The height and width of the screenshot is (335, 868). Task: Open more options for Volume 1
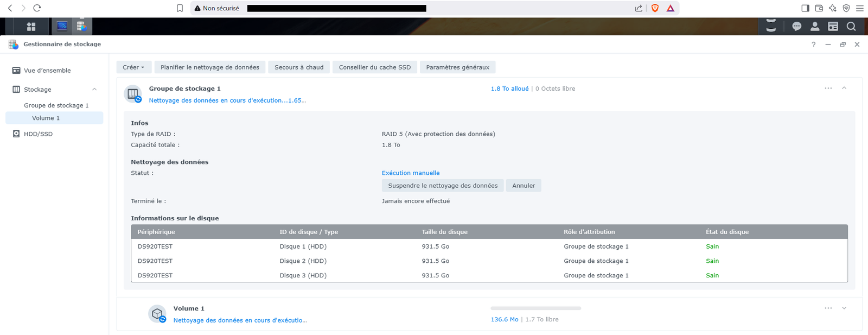click(828, 308)
